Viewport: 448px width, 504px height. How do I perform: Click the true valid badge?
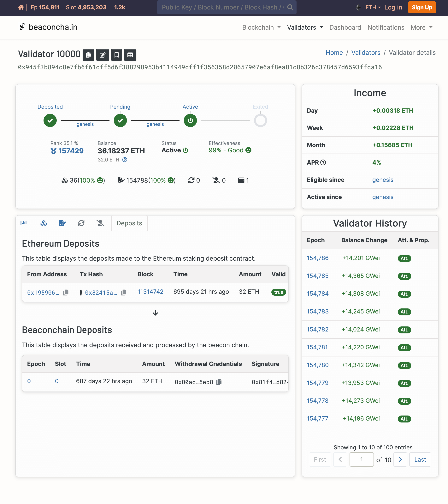[279, 292]
